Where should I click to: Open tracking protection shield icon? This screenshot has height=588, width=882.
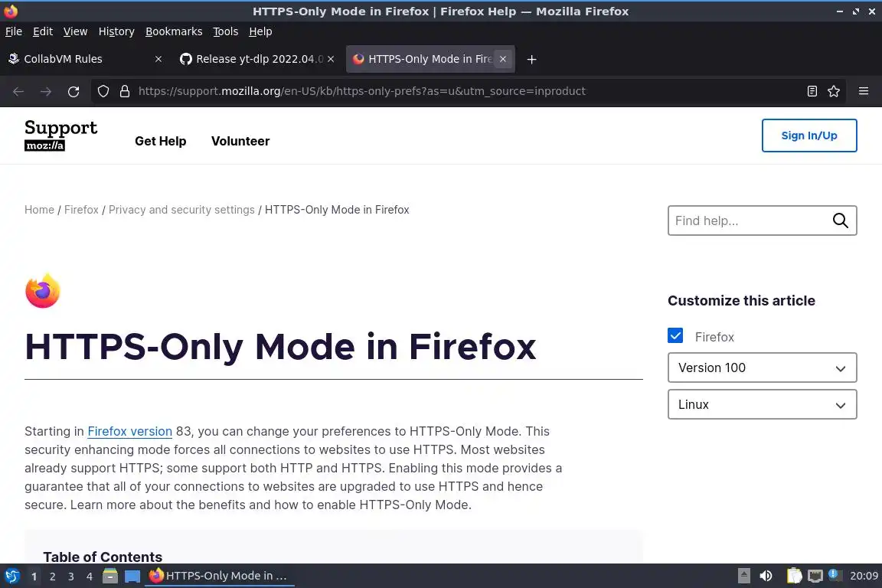pos(103,91)
